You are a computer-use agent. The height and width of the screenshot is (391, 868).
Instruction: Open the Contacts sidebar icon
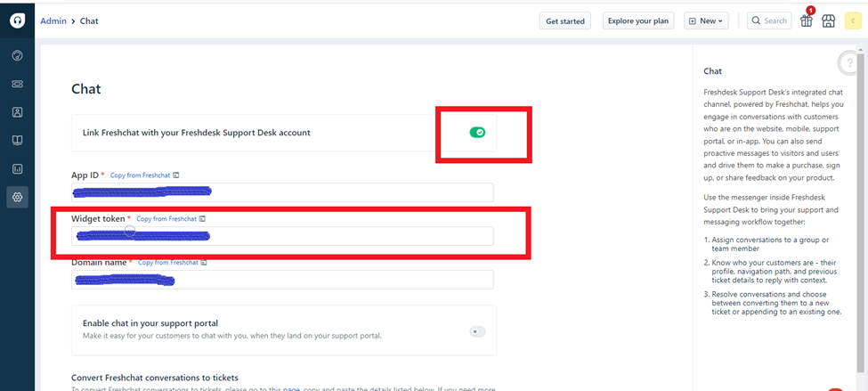click(x=17, y=112)
